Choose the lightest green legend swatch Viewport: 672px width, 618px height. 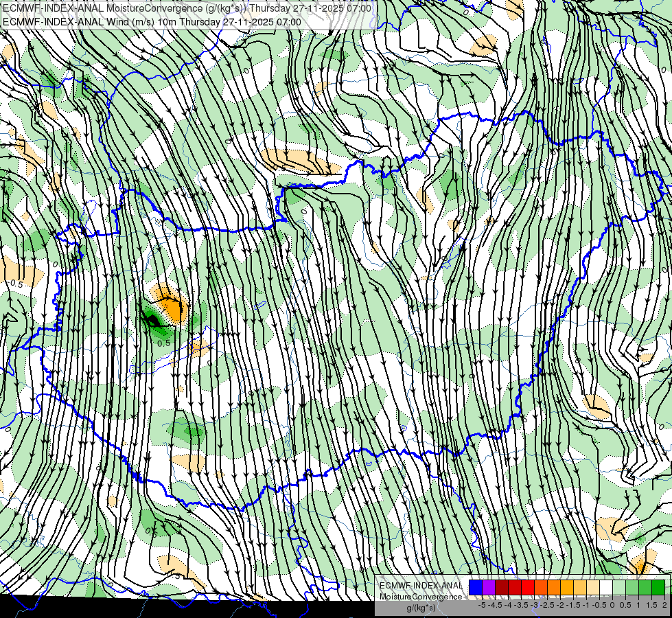619,587
